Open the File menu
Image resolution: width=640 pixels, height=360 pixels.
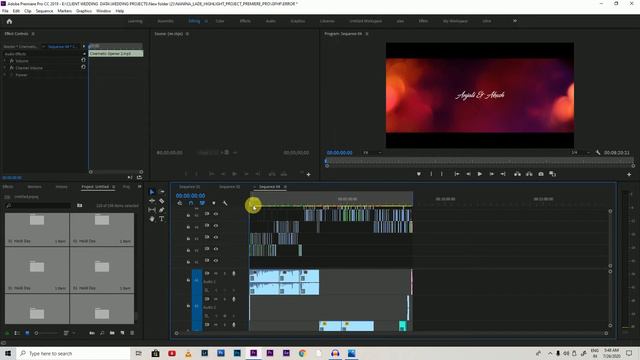5,11
